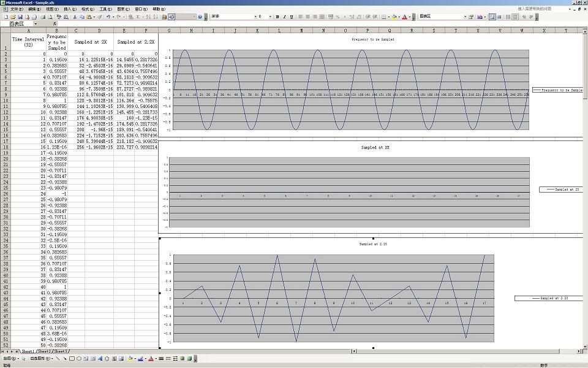Open the Name Box dropdown arrow
Screen dimensions: 588x368
[x=35, y=24]
